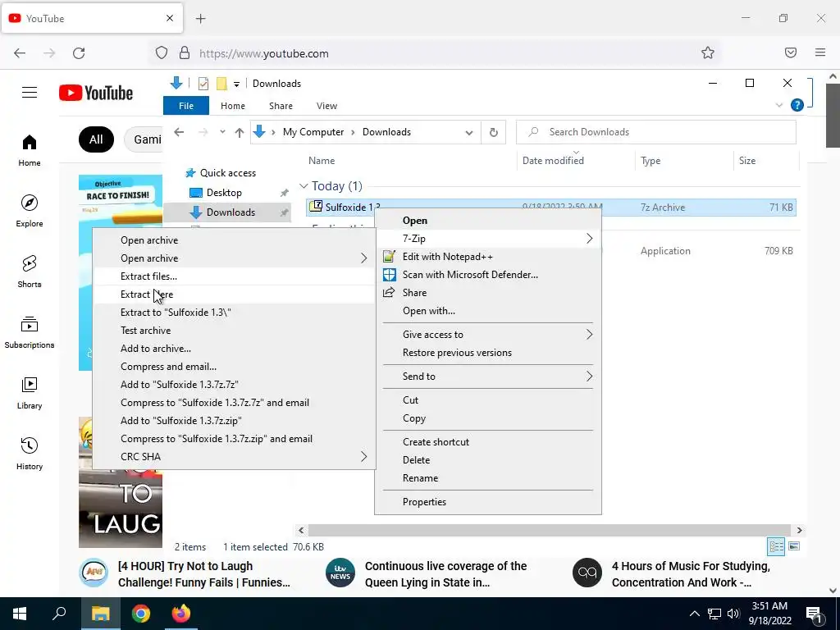
Task: Select Compress to "Sulfoxide 1.3.7z.zip" and email
Action: pos(234,439)
